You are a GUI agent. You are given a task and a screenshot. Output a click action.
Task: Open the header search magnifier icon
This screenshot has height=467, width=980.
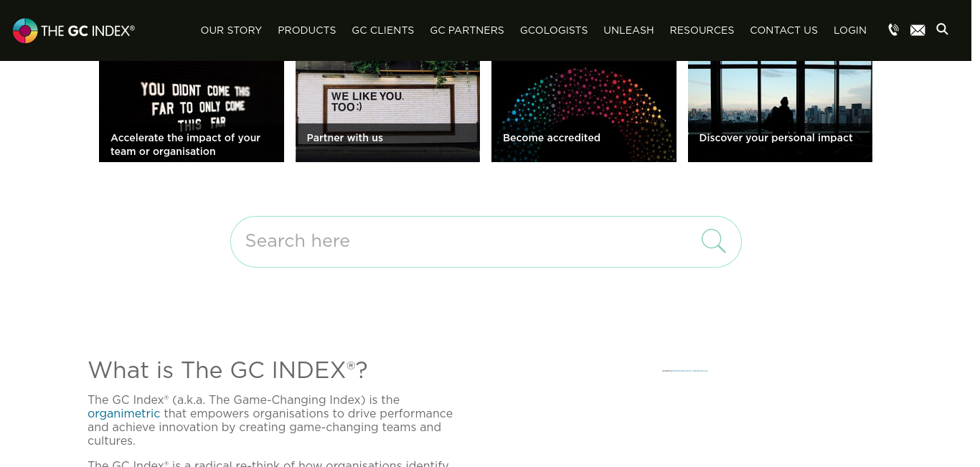pos(943,29)
